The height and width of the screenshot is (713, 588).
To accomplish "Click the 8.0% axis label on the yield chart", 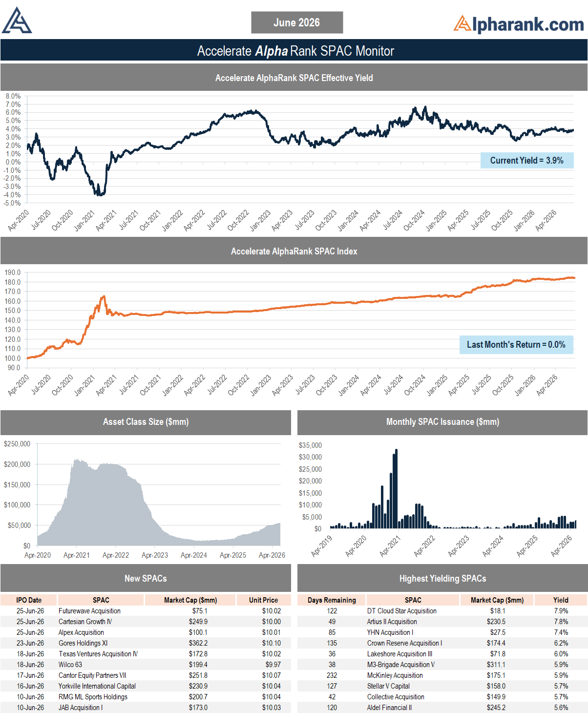I will [x=13, y=96].
